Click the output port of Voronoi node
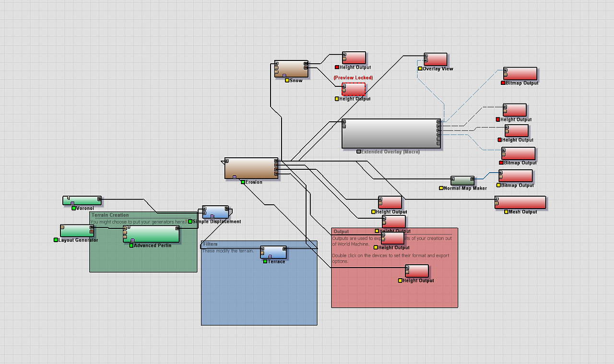Viewport: 614px width, 364px height. coord(99,199)
